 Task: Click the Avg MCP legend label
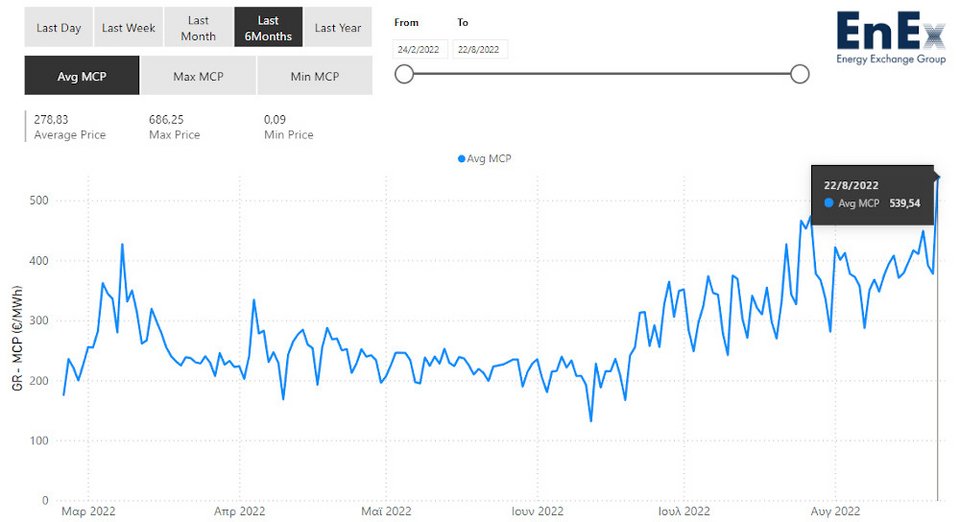(x=489, y=158)
